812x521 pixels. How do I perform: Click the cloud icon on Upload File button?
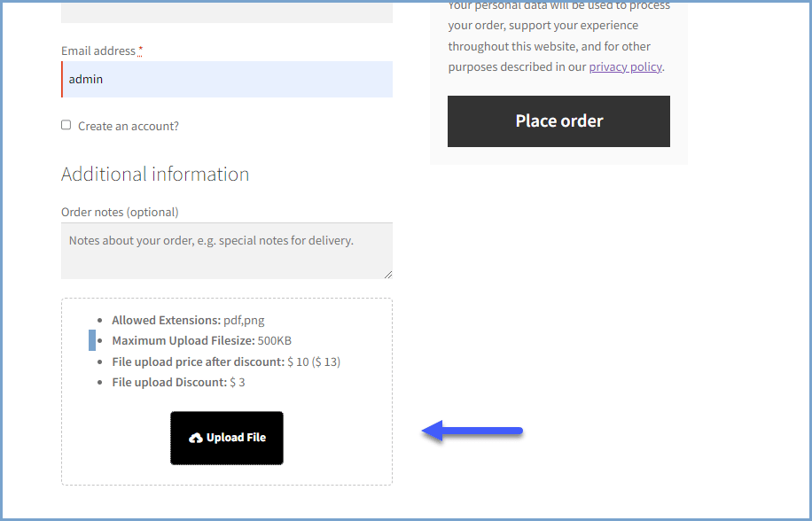(x=197, y=437)
